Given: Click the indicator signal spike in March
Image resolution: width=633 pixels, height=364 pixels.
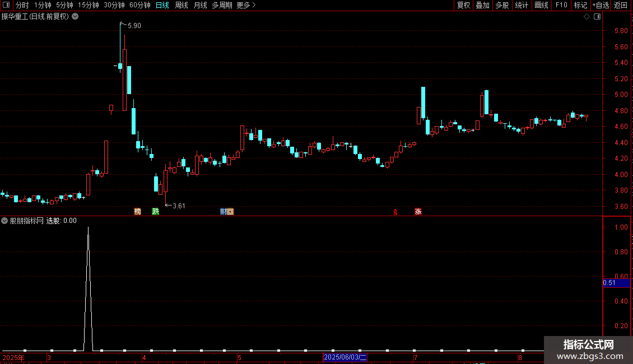Looking at the screenshot, I should (x=89, y=288).
